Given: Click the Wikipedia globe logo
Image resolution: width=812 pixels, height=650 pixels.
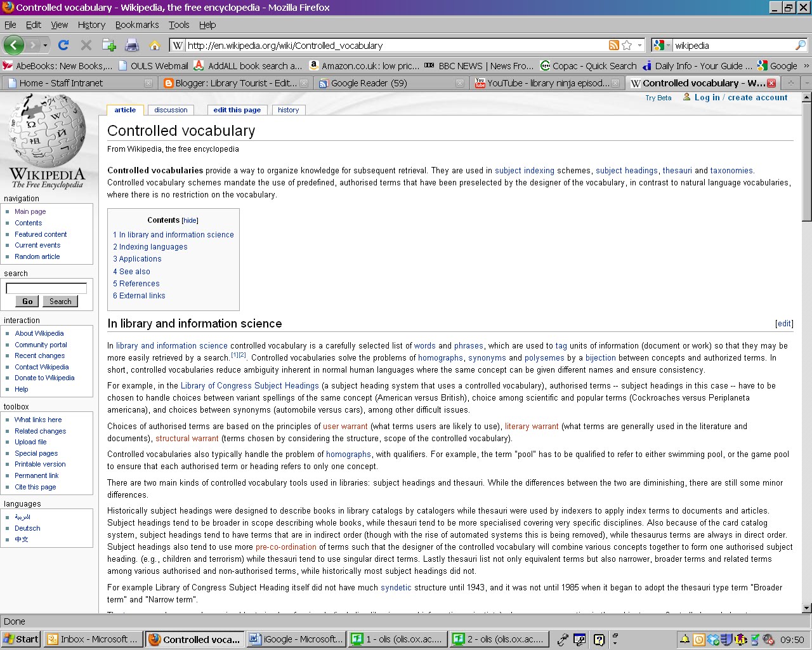Looking at the screenshot, I should (x=47, y=142).
